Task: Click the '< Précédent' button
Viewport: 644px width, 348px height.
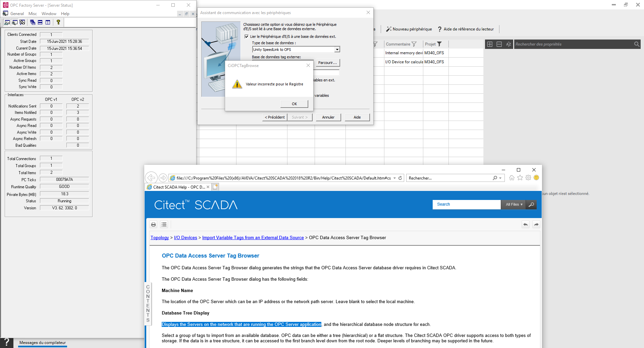Action: (275, 117)
